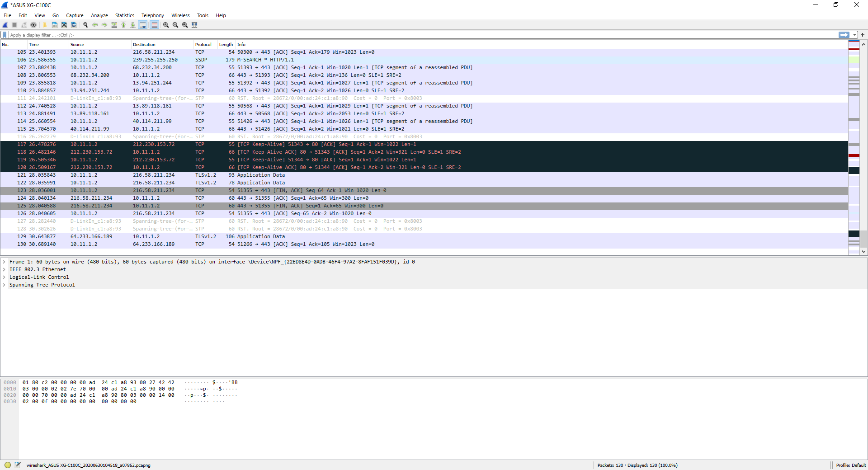Expand IEEE 802.3 Ethernet section

4,269
